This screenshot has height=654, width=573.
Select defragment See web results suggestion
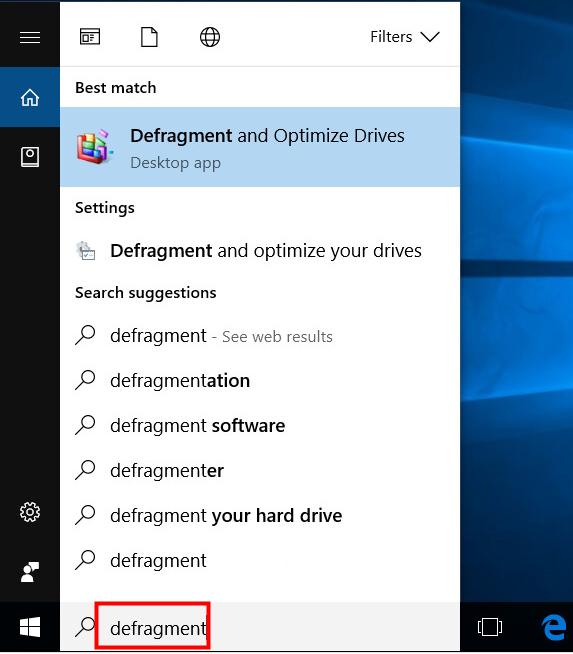click(260, 336)
